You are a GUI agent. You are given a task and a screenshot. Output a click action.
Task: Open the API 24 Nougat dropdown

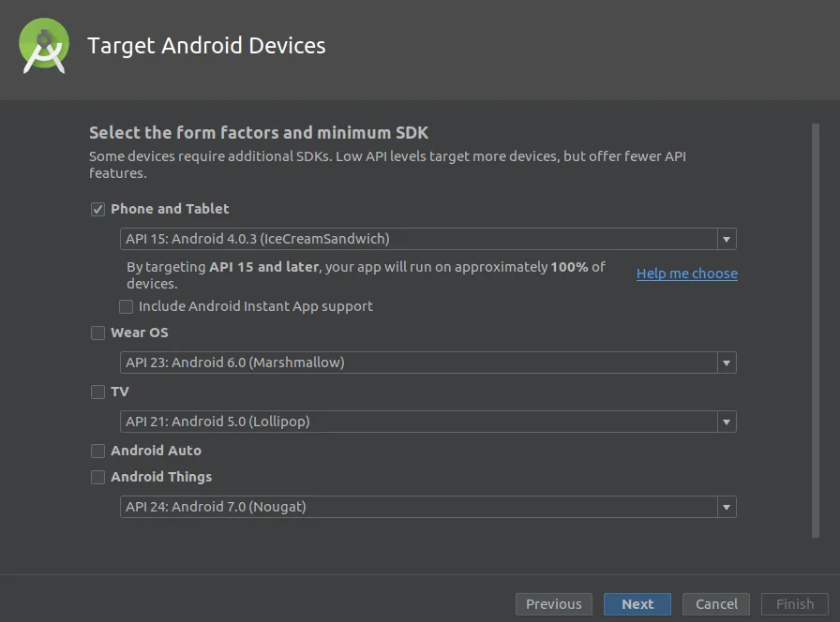pos(428,507)
